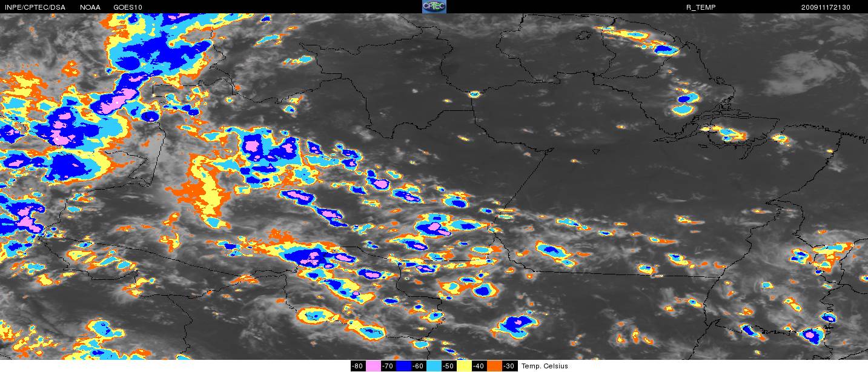
Task: Click the pink -80 to -70 legend swatch
Action: point(373,366)
